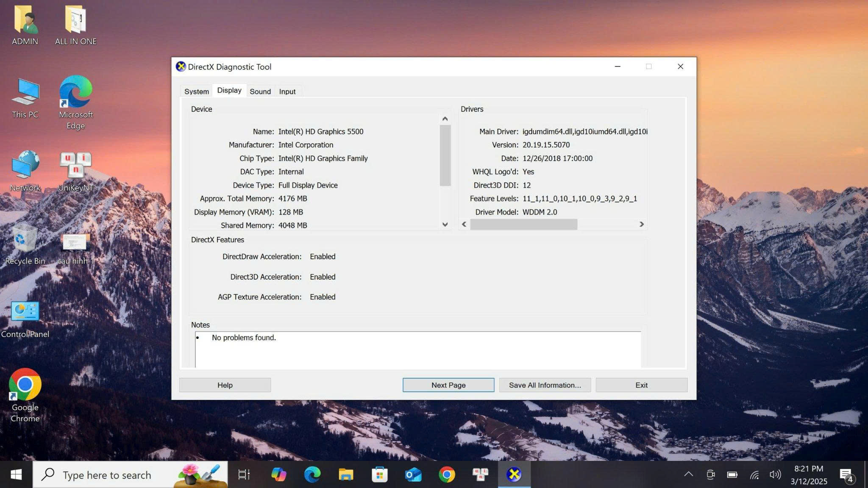Click the Save All Information button

(x=545, y=385)
